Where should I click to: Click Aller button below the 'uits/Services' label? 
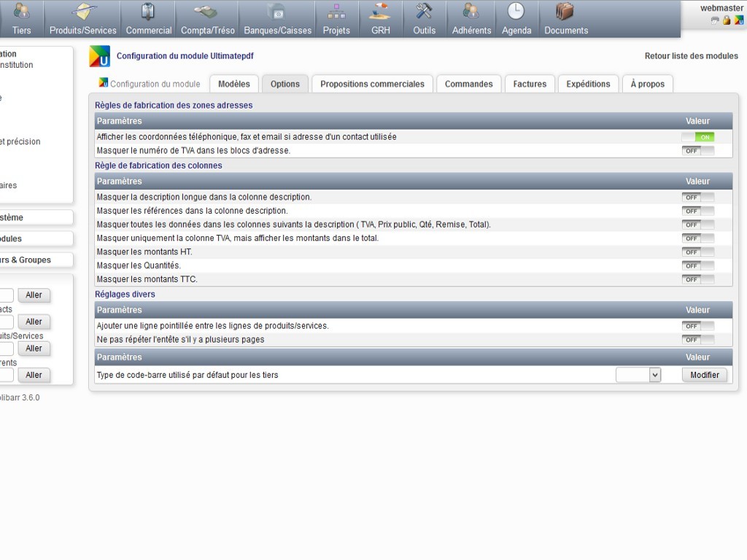pos(34,349)
